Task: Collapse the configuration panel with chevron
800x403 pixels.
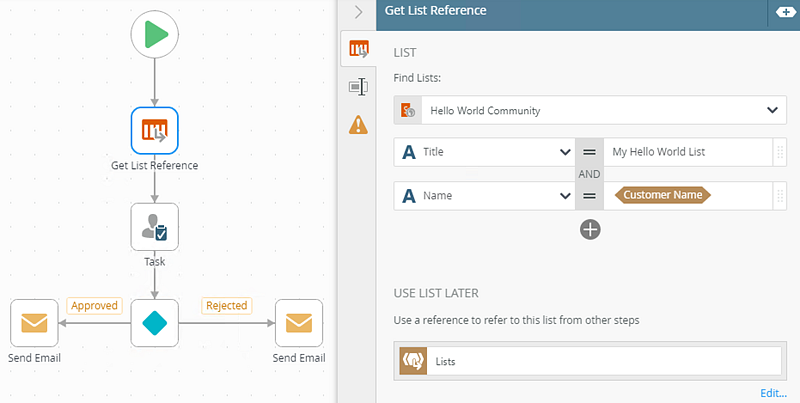Action: point(357,13)
